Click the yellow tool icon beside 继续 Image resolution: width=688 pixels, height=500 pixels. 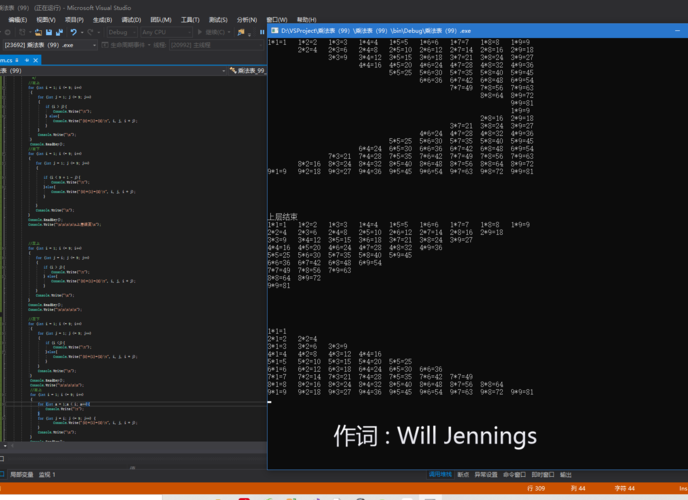point(240,32)
